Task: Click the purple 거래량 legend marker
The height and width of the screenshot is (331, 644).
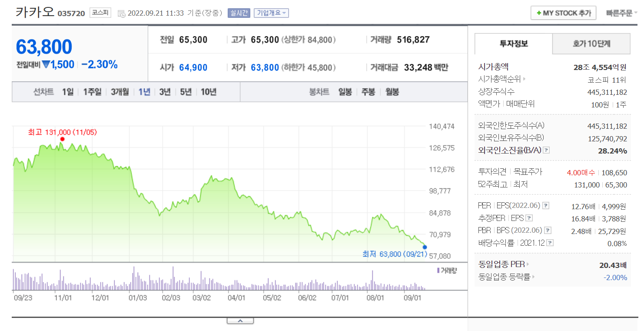Action: pyautogui.click(x=438, y=271)
